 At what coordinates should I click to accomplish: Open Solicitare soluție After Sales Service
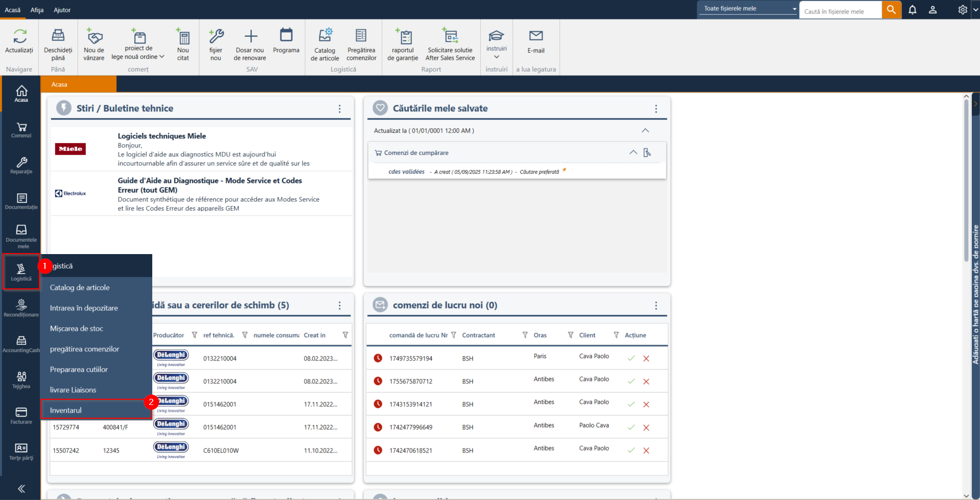coord(450,44)
